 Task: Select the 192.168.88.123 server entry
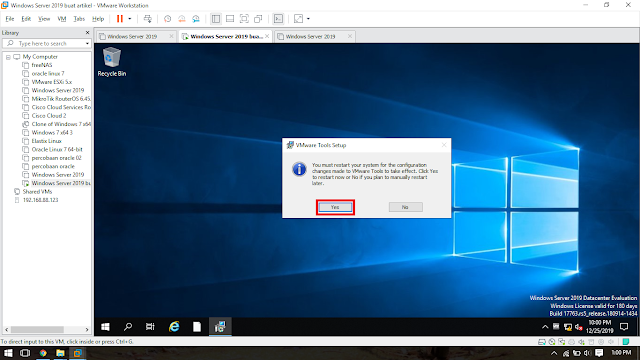40,200
